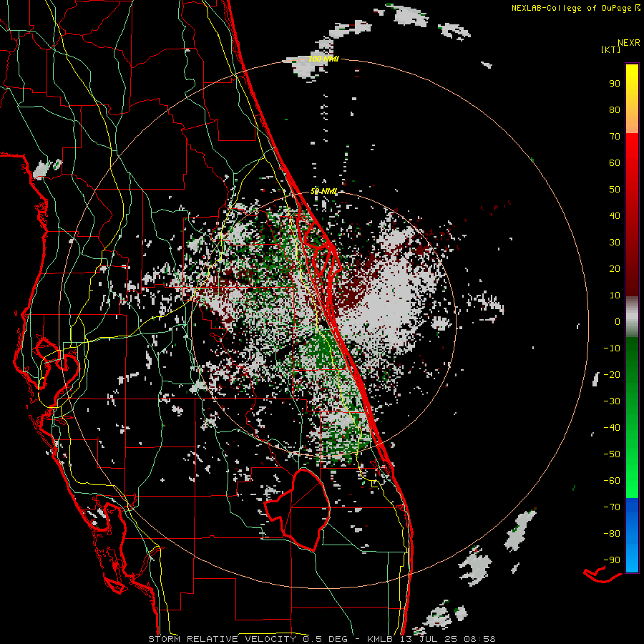644x644 pixels.
Task: Click the -60 scale value
Action: pos(612,481)
